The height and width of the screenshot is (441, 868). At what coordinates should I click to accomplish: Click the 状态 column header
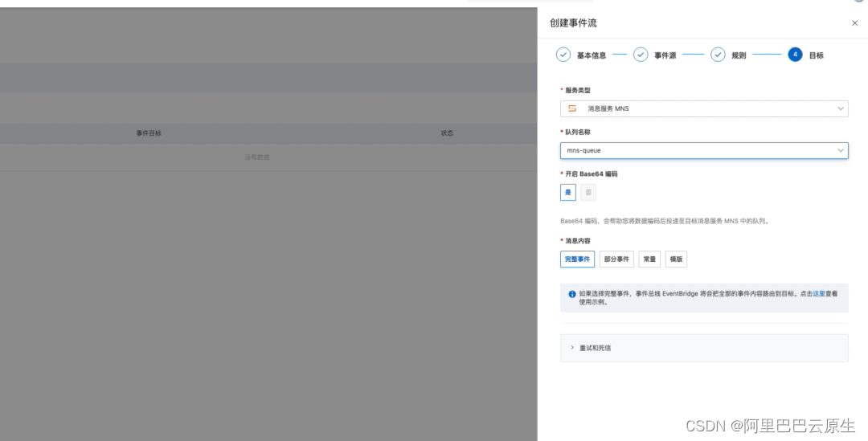pos(447,133)
